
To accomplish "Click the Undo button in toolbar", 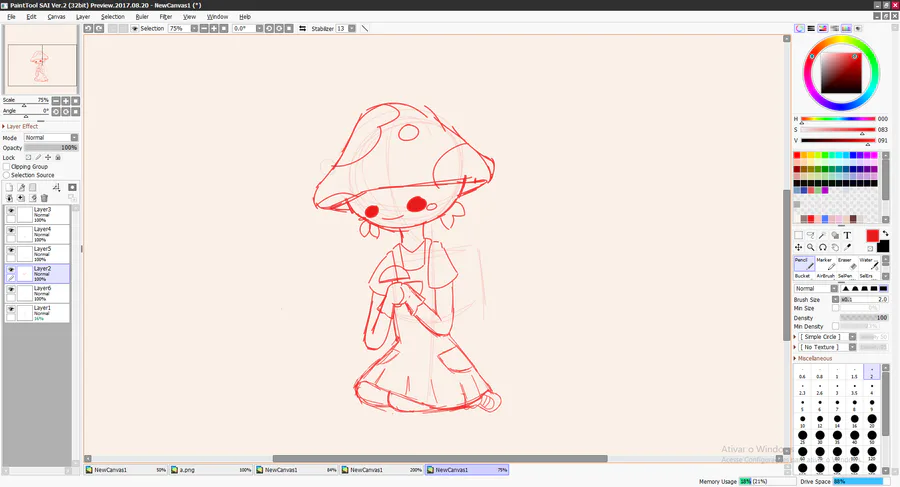I will 88,28.
